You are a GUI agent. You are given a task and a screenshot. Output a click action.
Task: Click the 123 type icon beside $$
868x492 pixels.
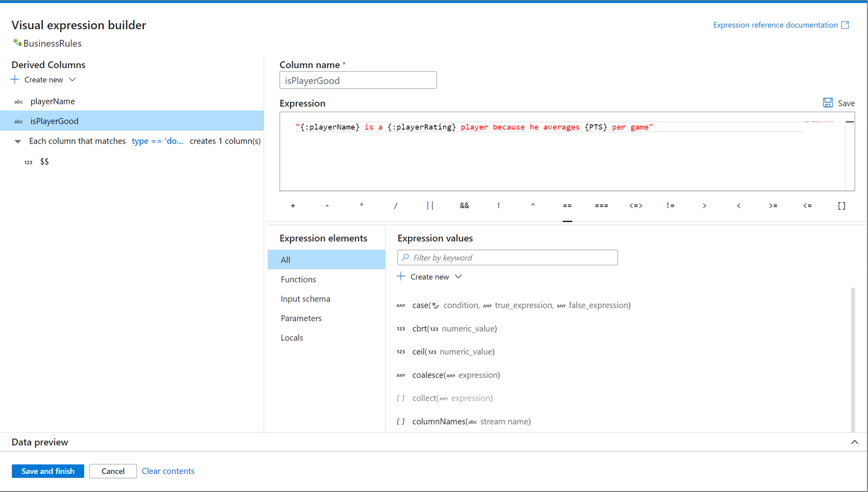pos(28,162)
